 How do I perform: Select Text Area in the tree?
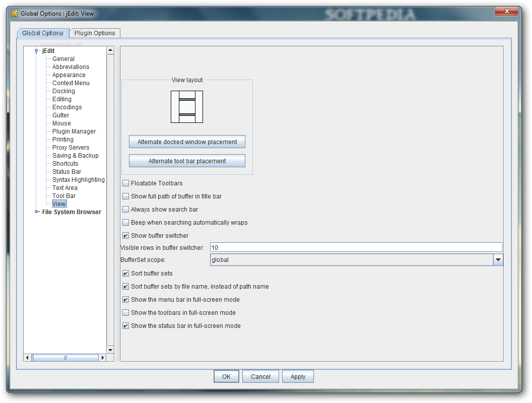point(65,188)
